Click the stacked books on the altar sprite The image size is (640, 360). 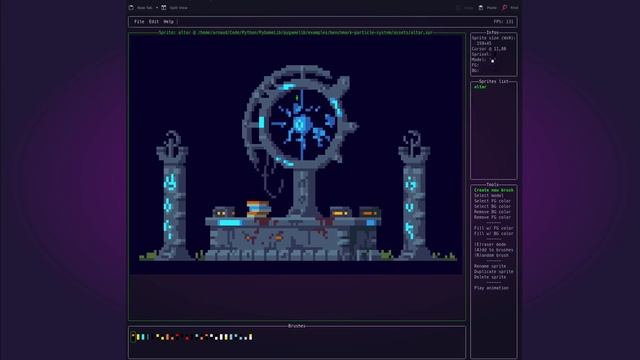[258, 209]
